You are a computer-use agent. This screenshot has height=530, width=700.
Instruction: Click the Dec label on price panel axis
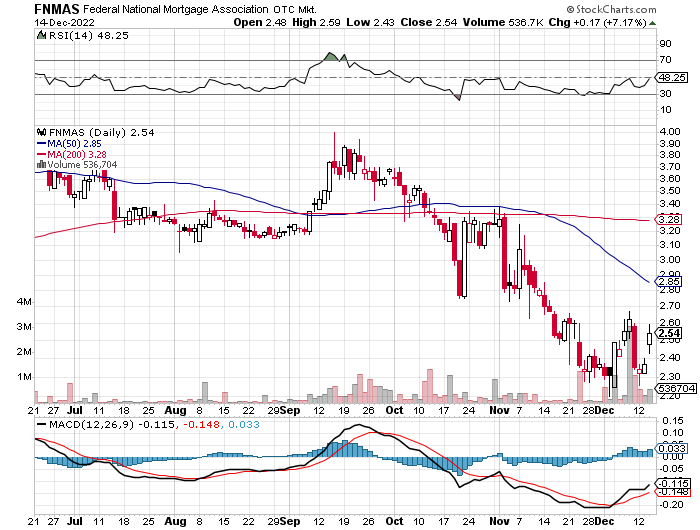tap(605, 410)
